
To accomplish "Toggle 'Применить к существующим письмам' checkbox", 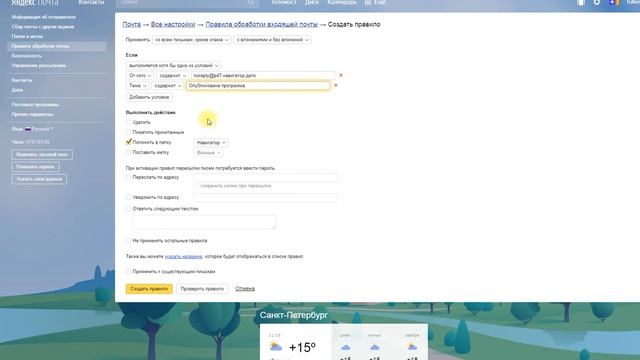I will (129, 271).
